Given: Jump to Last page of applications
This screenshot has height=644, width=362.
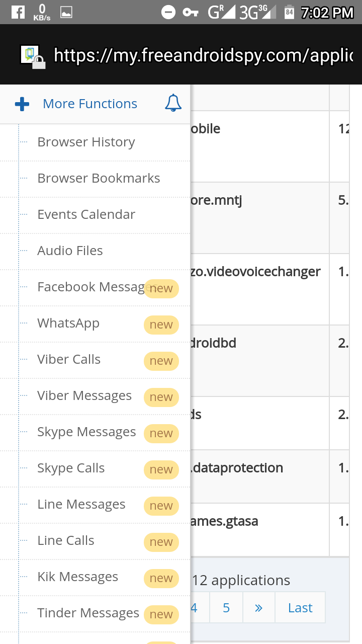Looking at the screenshot, I should (300, 608).
